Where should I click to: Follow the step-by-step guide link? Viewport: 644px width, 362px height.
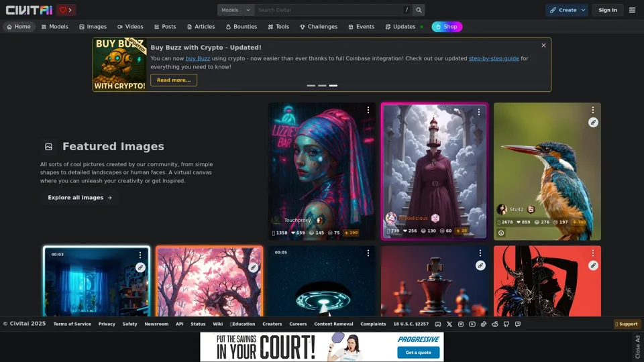click(x=494, y=58)
